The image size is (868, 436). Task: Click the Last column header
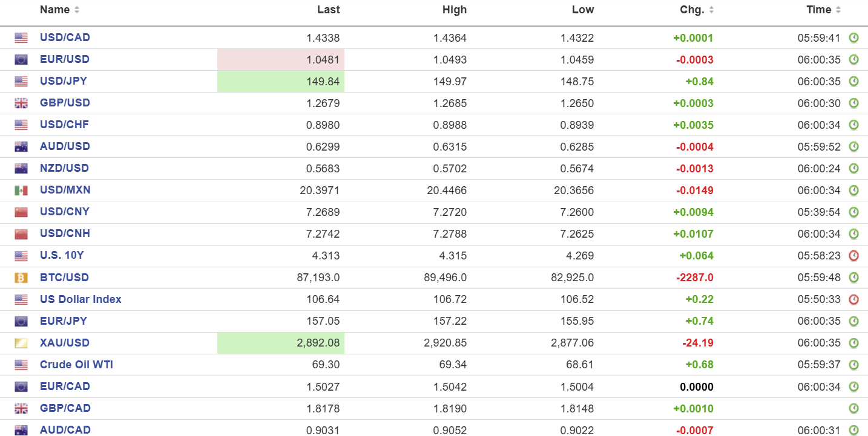(x=328, y=10)
